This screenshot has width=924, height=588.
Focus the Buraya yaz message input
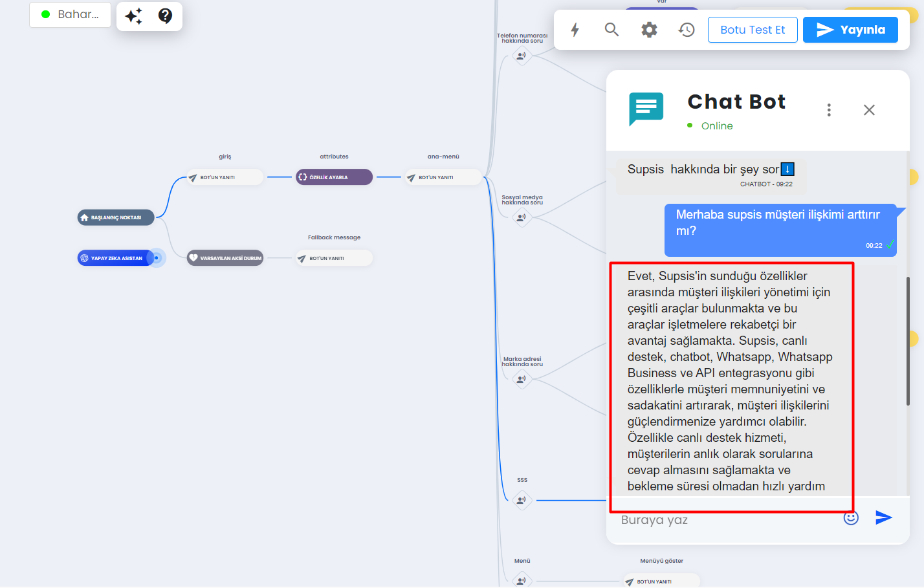(725, 520)
